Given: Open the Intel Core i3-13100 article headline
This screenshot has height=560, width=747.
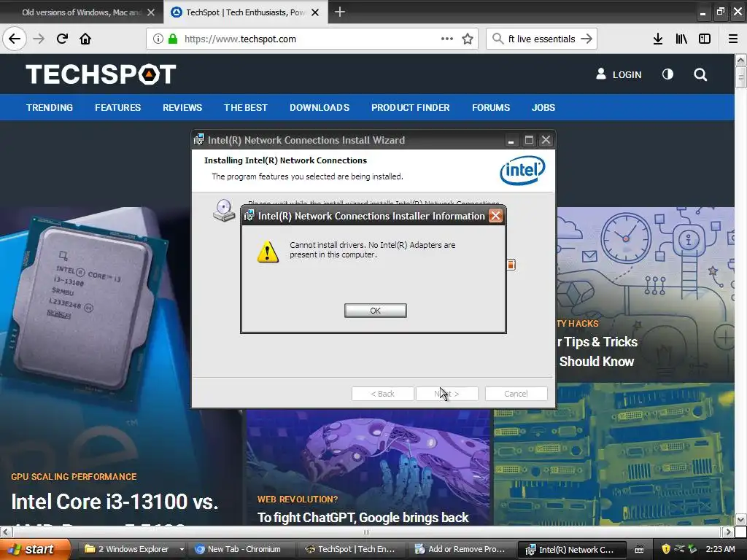Looking at the screenshot, I should point(115,502).
